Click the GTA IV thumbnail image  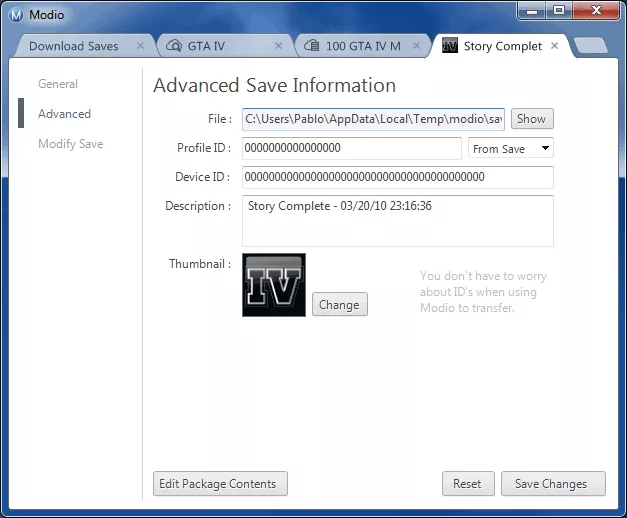pyautogui.click(x=274, y=285)
